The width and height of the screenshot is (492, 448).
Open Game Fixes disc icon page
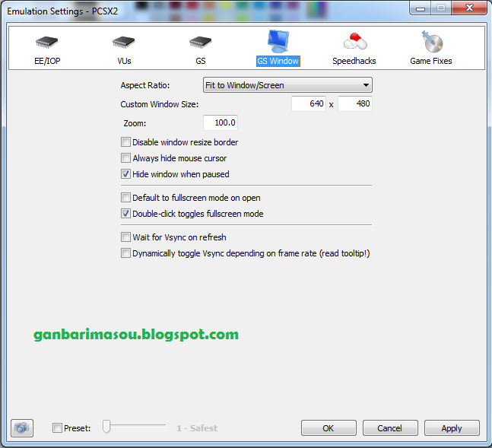[432, 41]
